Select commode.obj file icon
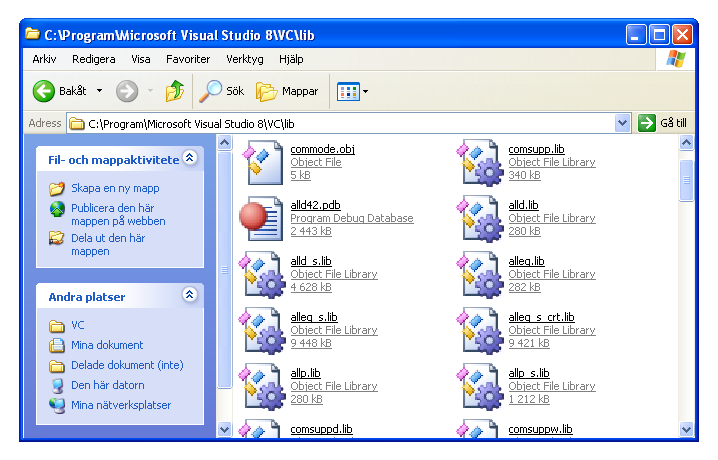Image resolution: width=718 pixels, height=460 pixels. pyautogui.click(x=263, y=162)
